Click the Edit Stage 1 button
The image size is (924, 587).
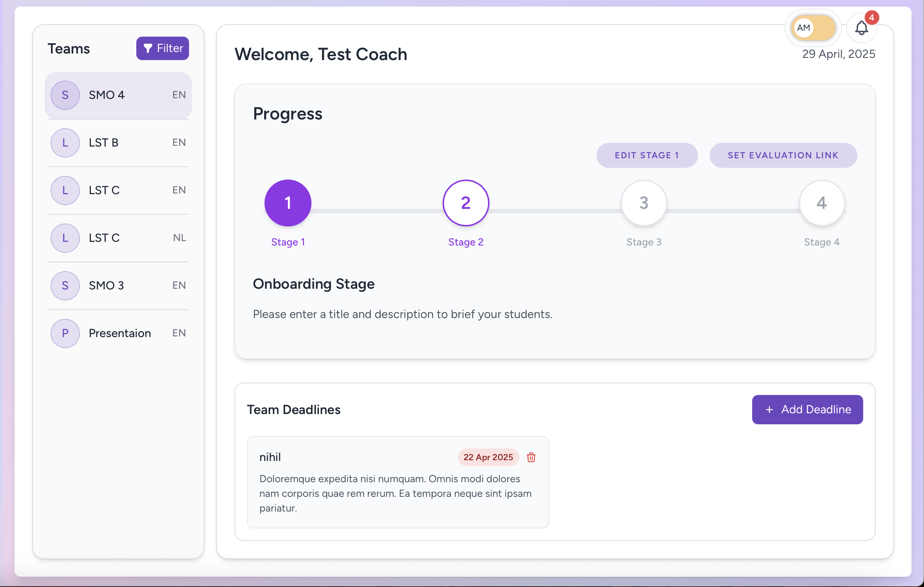647,155
